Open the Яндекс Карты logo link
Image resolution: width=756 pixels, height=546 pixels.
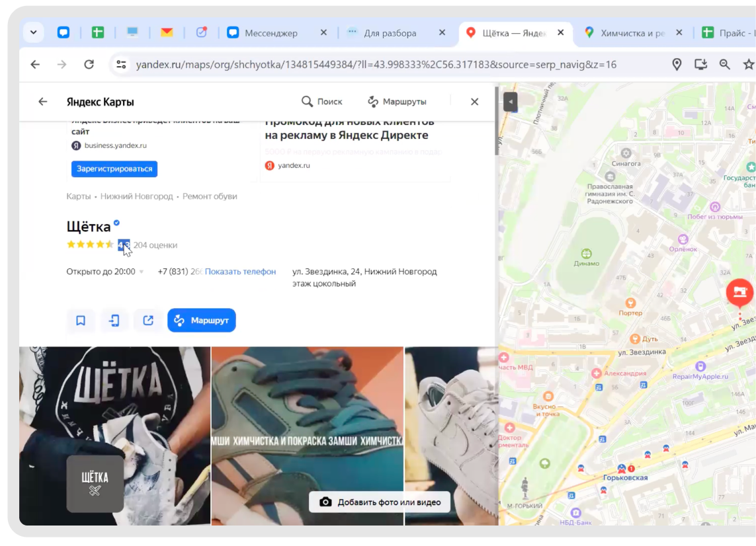click(x=101, y=102)
